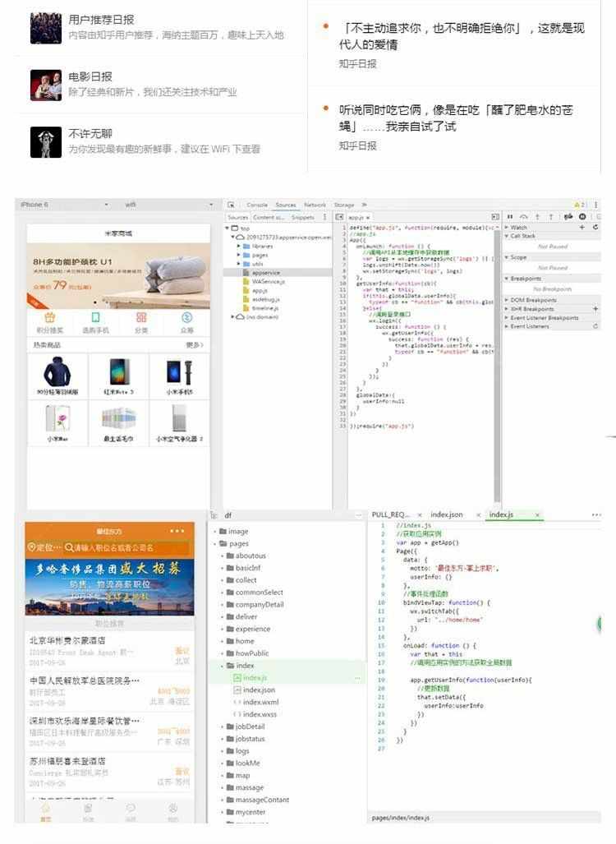This screenshot has height=844, width=616.
Task: Pause script execution button
Action: tap(509, 216)
